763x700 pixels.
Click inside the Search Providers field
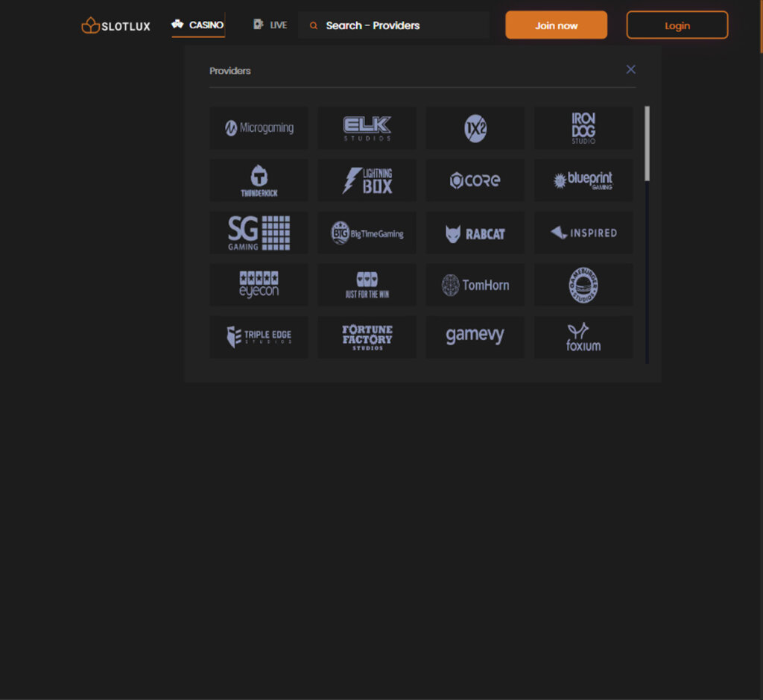pyautogui.click(x=393, y=25)
